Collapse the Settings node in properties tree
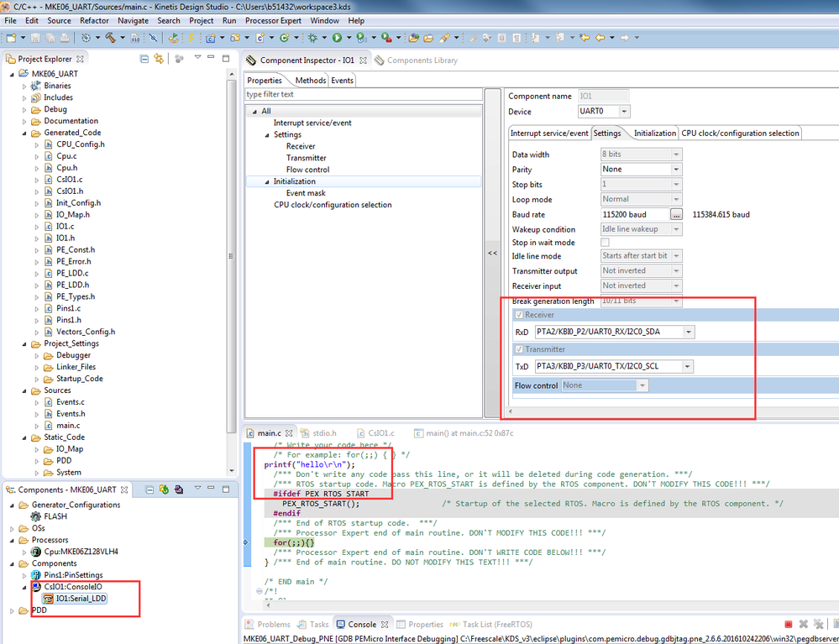The width and height of the screenshot is (839, 644). tap(267, 135)
